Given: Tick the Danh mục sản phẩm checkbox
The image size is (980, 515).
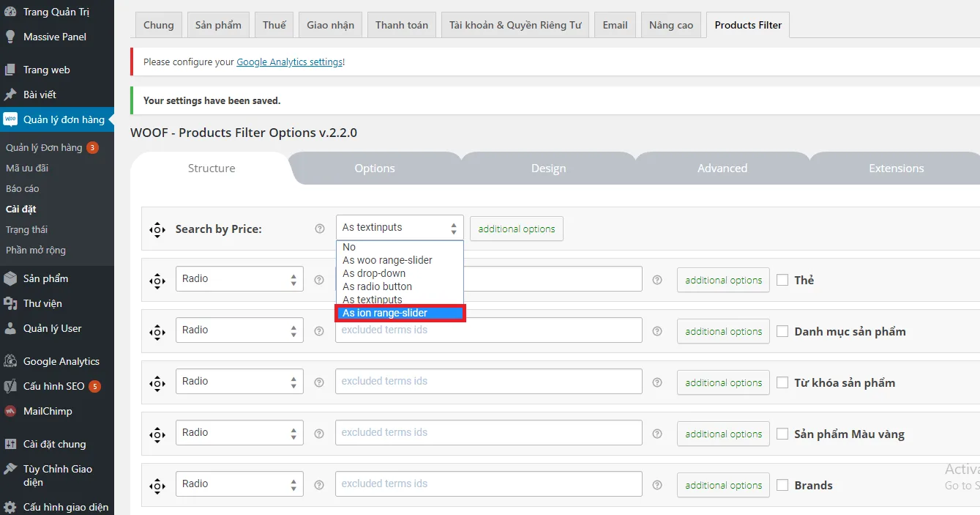Looking at the screenshot, I should click(782, 331).
